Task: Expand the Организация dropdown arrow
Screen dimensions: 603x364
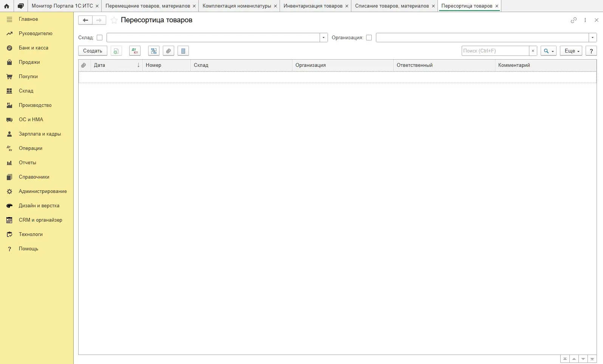Action: [x=593, y=38]
